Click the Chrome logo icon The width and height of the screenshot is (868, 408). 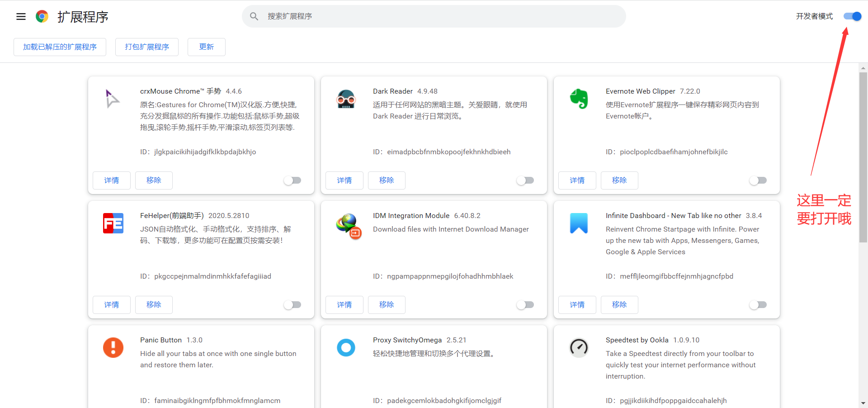(42, 17)
